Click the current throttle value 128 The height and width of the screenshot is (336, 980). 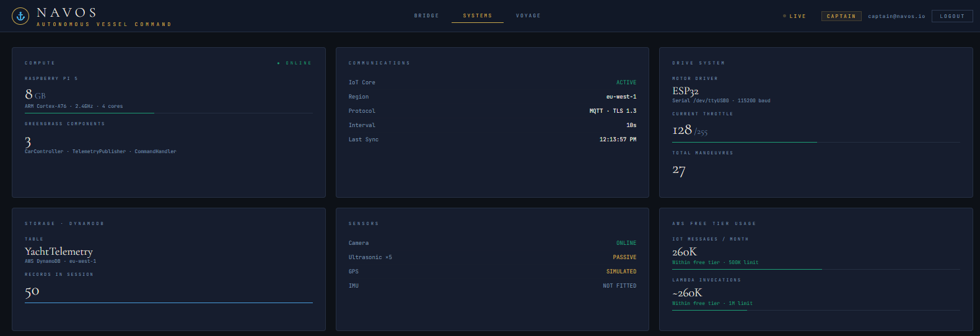682,130
